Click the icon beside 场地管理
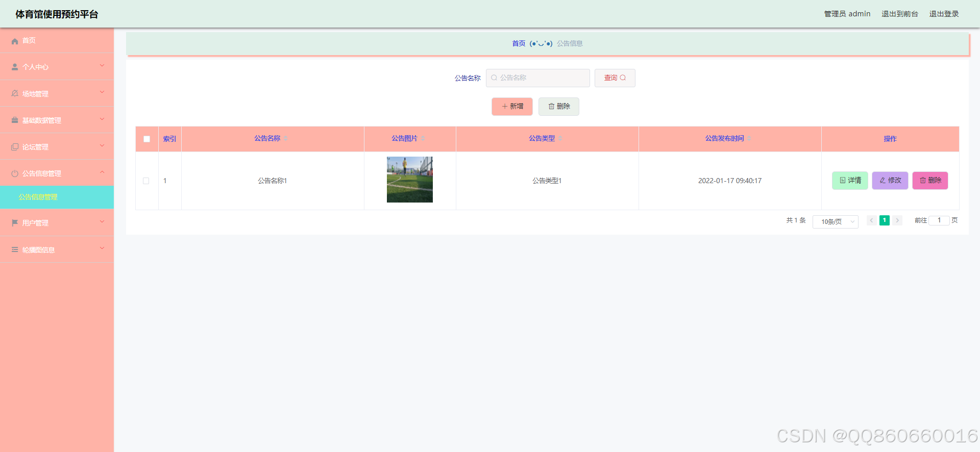The height and width of the screenshot is (452, 980). (x=15, y=94)
